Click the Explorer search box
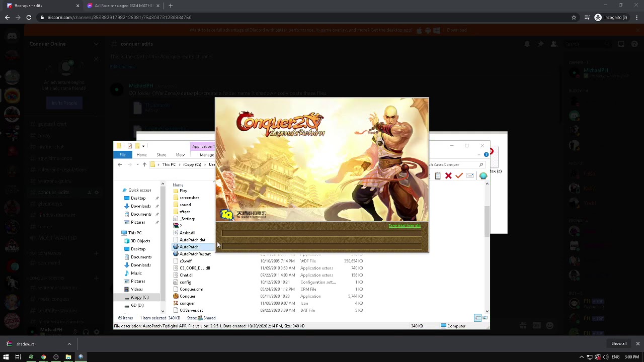This screenshot has height=362, width=644. click(457, 164)
